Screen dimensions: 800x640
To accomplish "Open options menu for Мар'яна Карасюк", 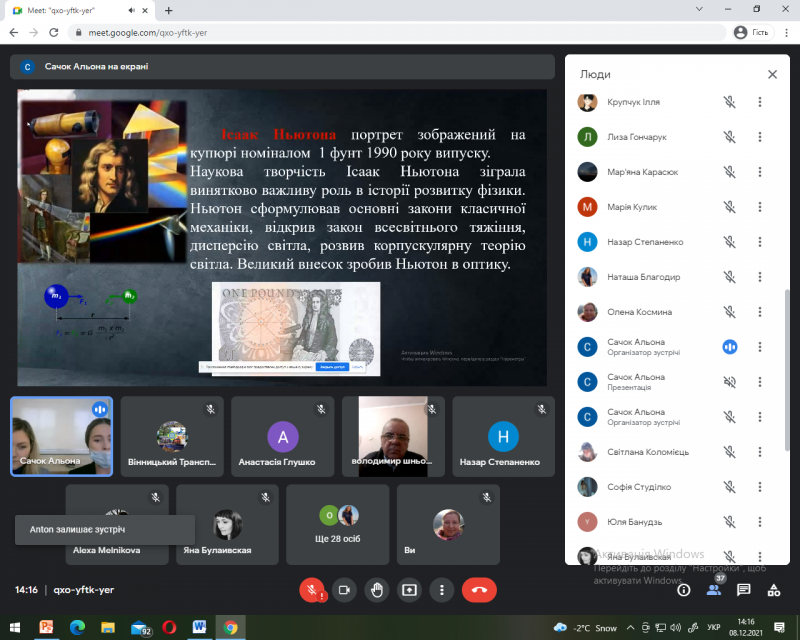I will pos(760,172).
